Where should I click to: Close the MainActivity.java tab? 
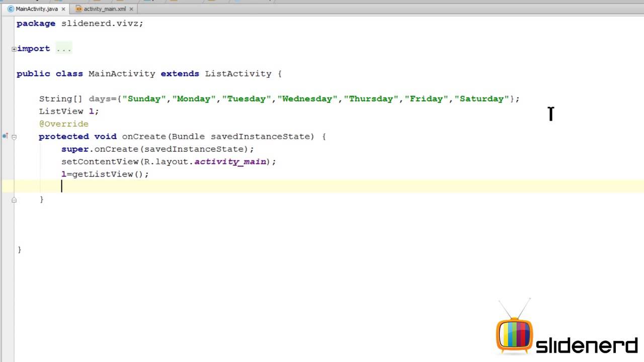(63, 9)
